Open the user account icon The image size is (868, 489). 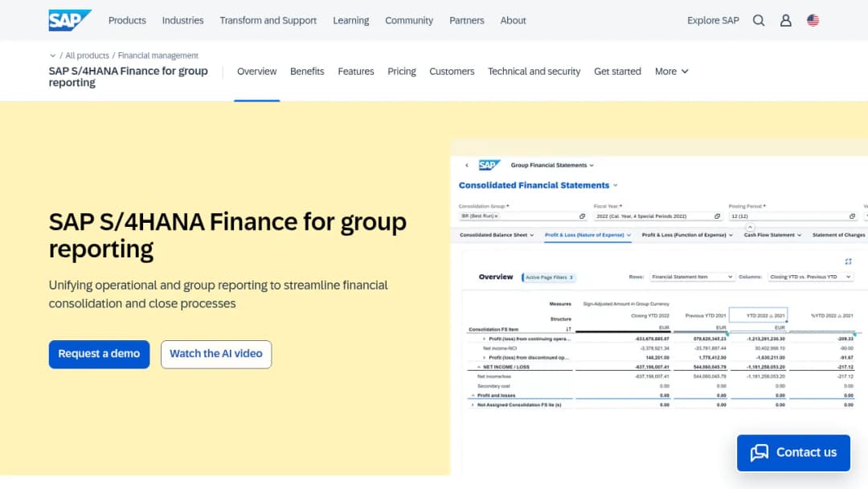pos(785,20)
